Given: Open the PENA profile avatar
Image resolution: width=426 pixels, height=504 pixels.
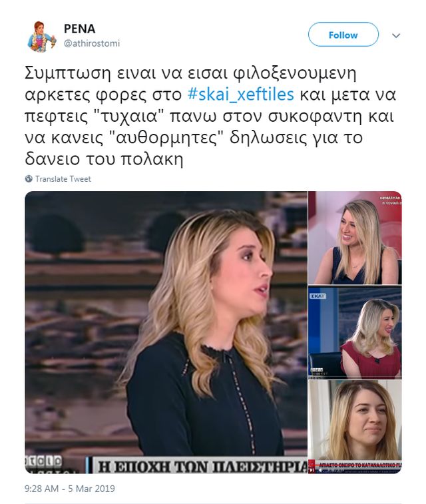Looking at the screenshot, I should tap(41, 36).
